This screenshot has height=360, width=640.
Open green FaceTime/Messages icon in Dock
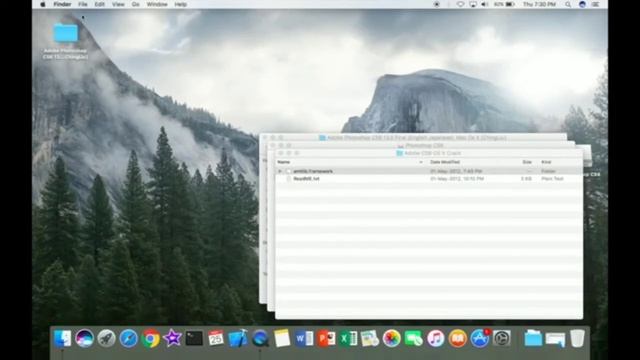click(x=413, y=338)
